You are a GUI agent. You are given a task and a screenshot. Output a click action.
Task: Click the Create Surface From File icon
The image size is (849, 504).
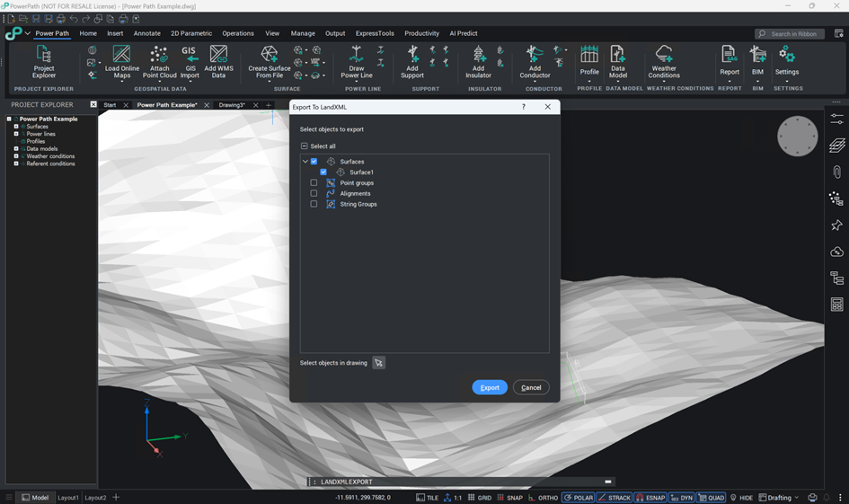pos(269,56)
